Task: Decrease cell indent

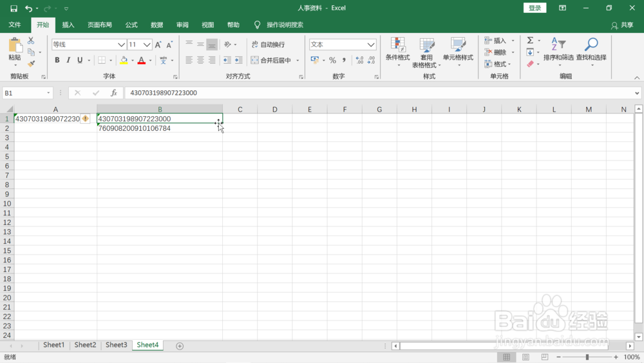Action: 227,61
